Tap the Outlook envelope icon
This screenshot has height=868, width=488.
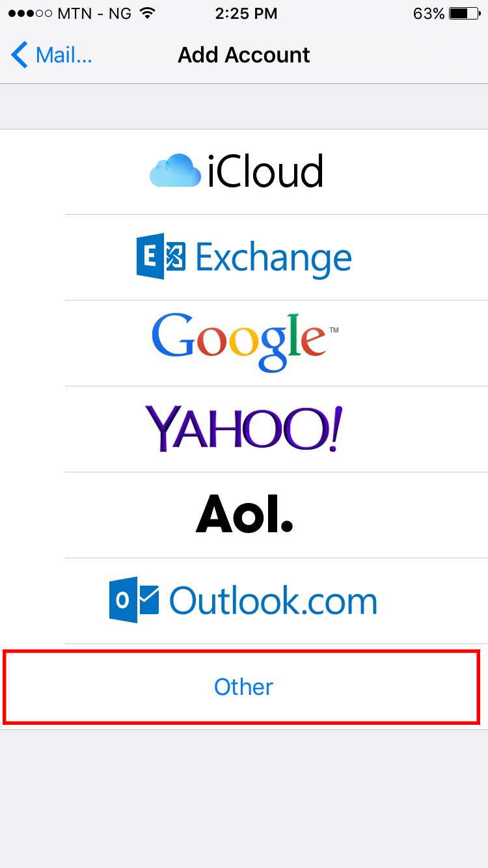[134, 600]
